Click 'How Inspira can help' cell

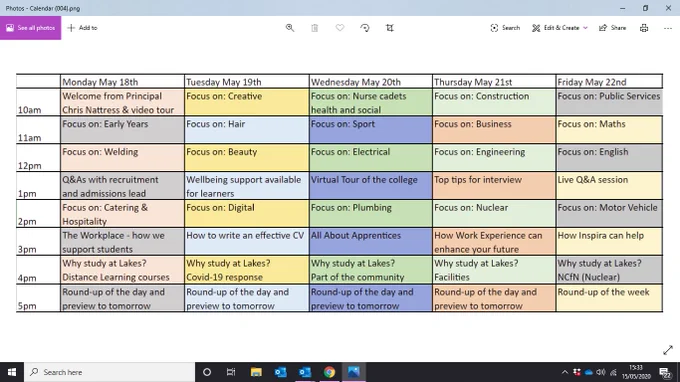(609, 242)
